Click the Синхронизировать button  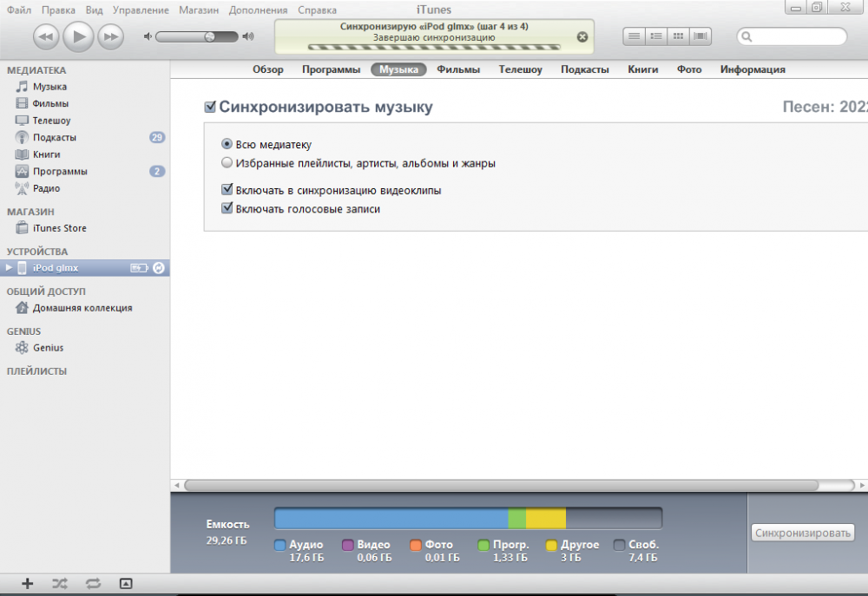tap(803, 533)
